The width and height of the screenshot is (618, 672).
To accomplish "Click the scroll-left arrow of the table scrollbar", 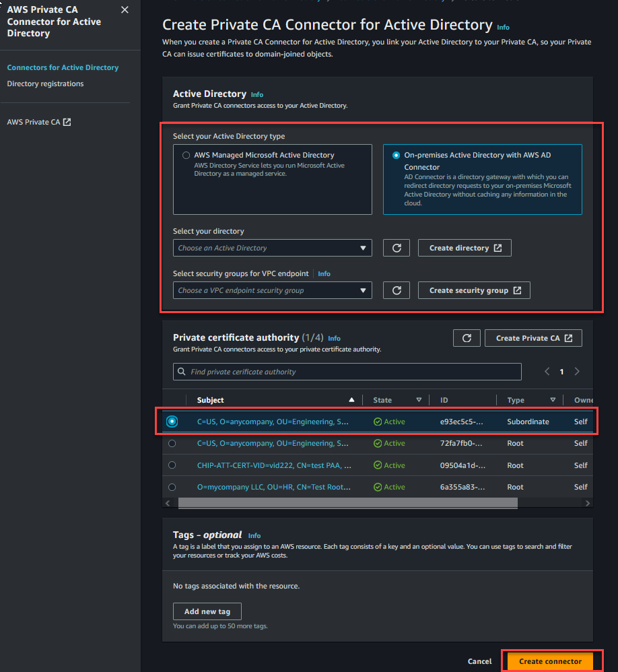I will pyautogui.click(x=168, y=503).
